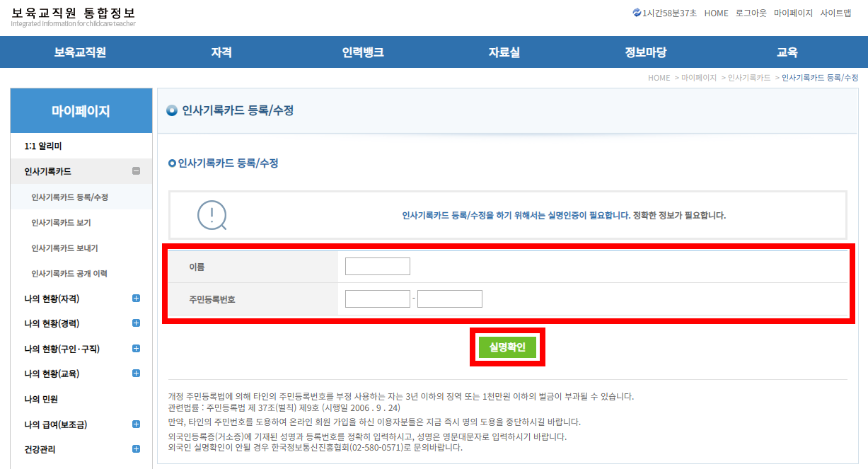Click the 이름 input field
Screen dimensions: 868x469
[x=378, y=266]
